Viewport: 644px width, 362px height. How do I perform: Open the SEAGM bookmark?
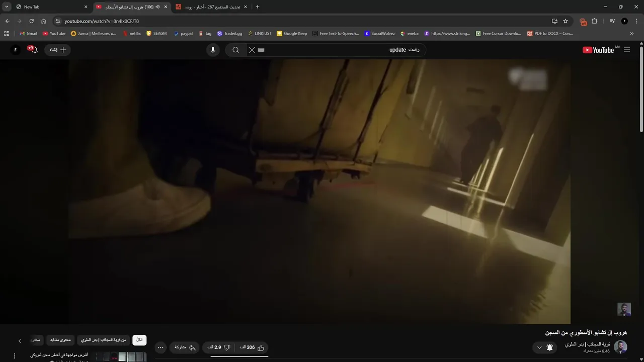(156, 34)
